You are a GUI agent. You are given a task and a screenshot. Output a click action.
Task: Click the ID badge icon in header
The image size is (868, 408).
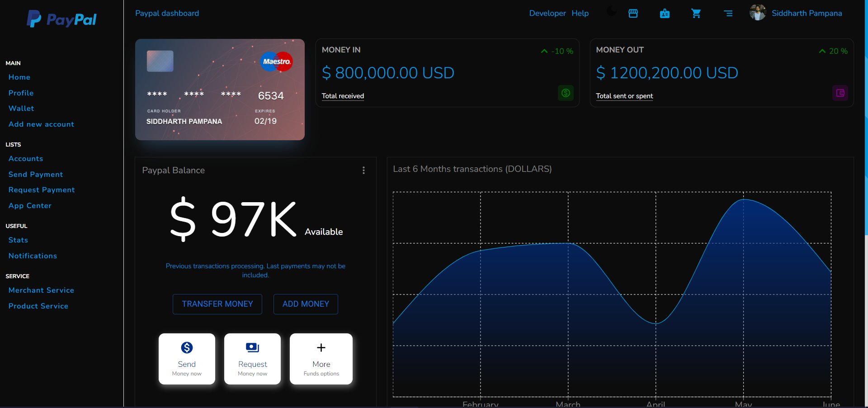[665, 14]
